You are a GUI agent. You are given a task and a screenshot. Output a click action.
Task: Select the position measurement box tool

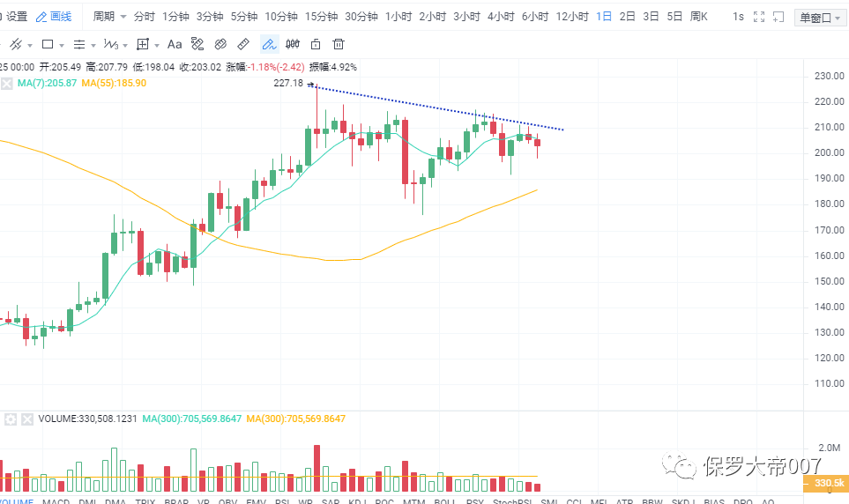click(x=143, y=44)
